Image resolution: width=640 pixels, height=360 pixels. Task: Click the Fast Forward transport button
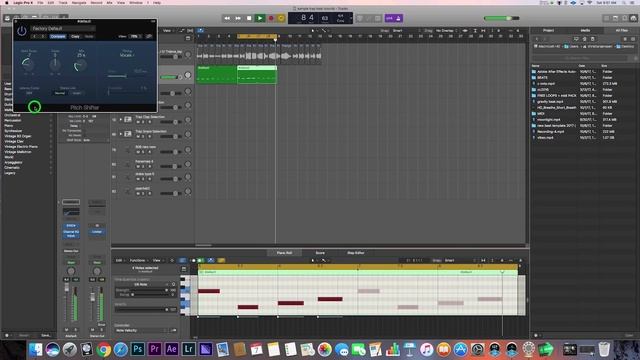click(x=238, y=18)
